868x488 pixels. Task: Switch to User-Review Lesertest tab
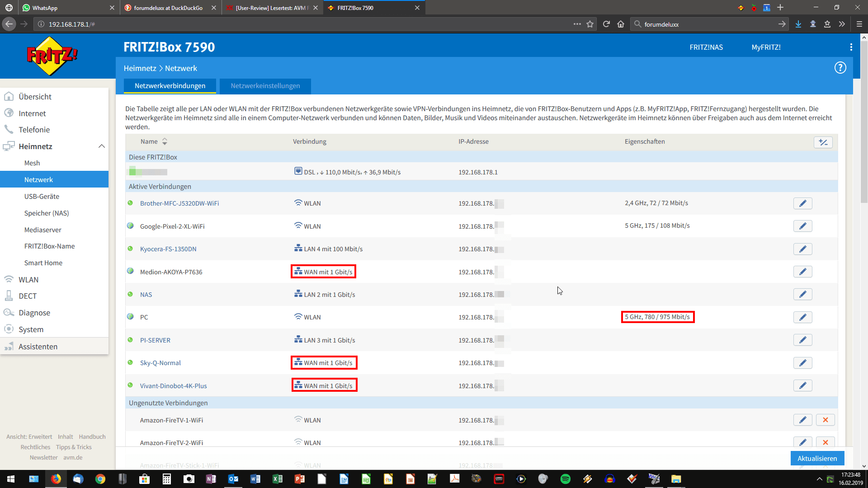273,8
